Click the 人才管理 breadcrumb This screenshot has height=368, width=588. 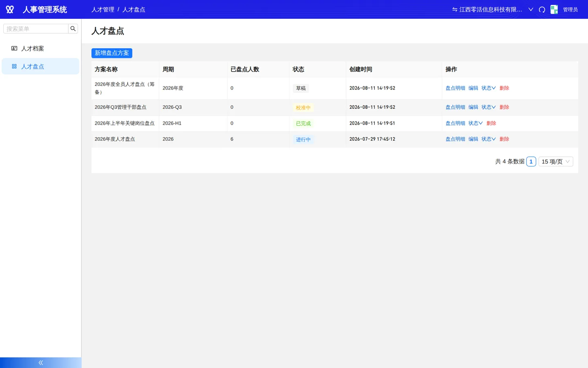click(x=103, y=9)
